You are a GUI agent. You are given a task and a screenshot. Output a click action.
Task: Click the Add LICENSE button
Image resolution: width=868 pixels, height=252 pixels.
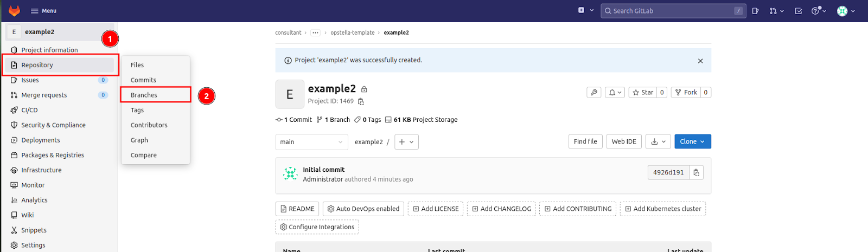click(436, 209)
